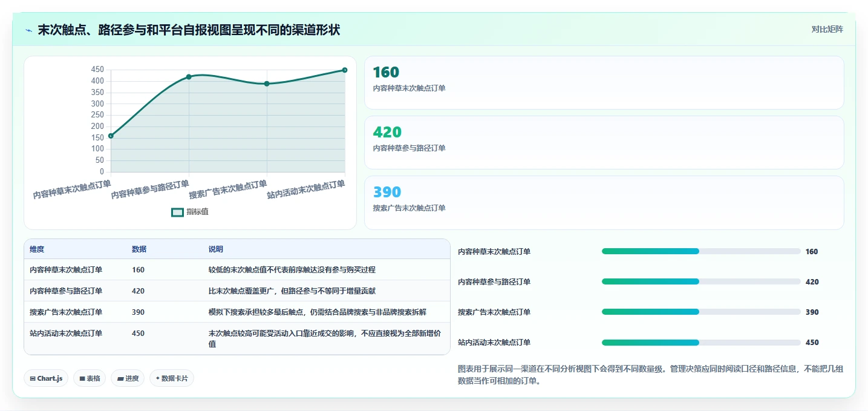Click the chart point for 搜索广告末次触点订单
This screenshot has width=868, height=411.
[x=267, y=84]
